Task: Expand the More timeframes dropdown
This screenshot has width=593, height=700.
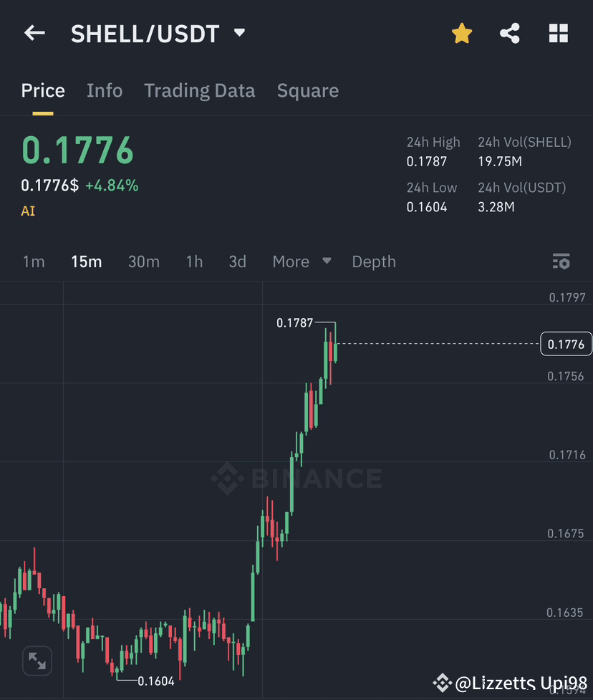Action: 301,262
